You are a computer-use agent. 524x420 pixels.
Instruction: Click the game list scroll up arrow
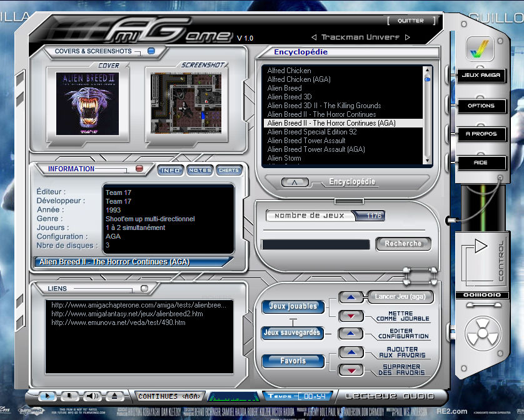426,70
